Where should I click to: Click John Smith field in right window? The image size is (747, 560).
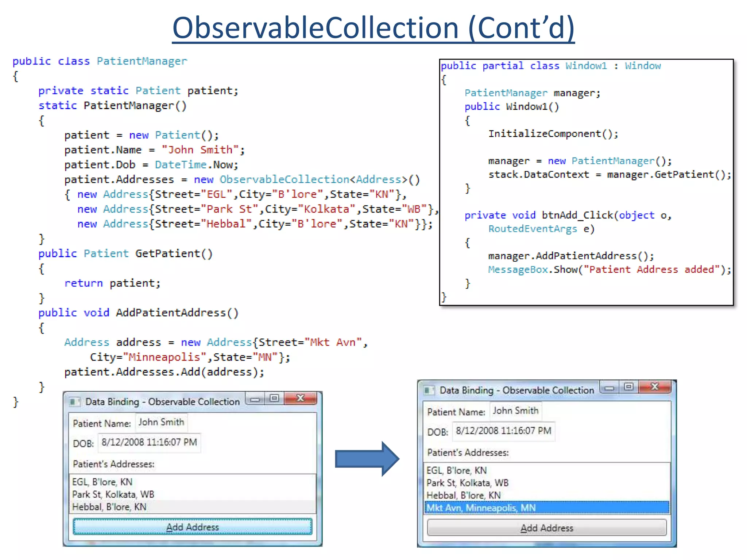point(515,411)
